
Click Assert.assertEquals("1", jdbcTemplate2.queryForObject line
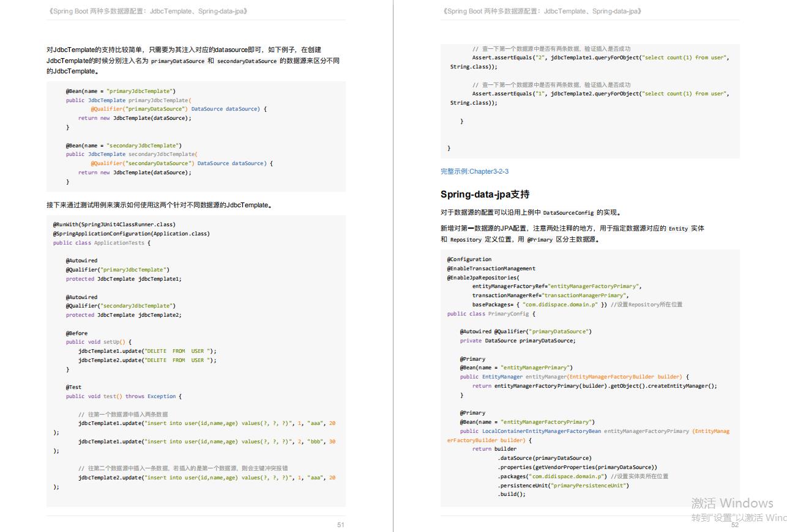[x=601, y=94]
